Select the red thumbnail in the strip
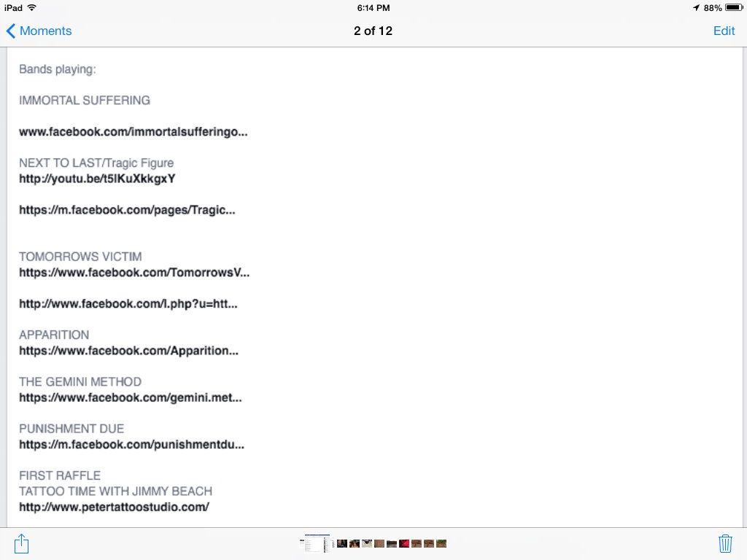Screen dimensions: 747x560 coord(404,543)
